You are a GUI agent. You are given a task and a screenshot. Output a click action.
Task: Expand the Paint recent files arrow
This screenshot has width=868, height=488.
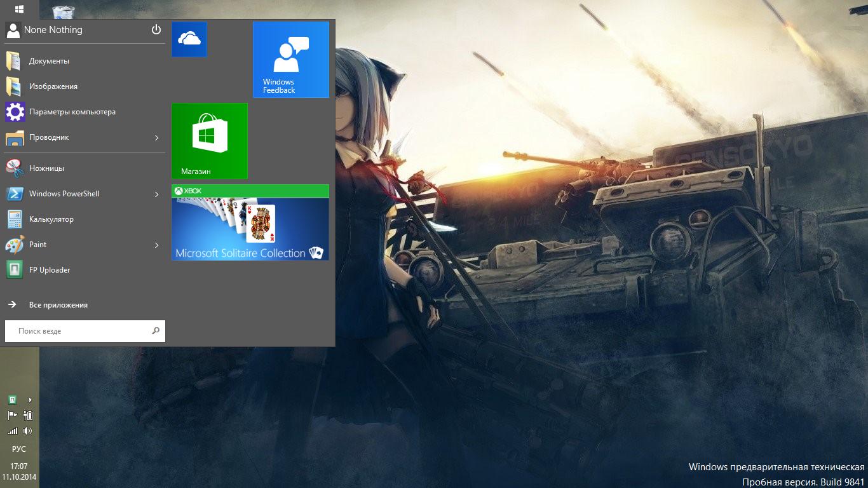click(156, 245)
